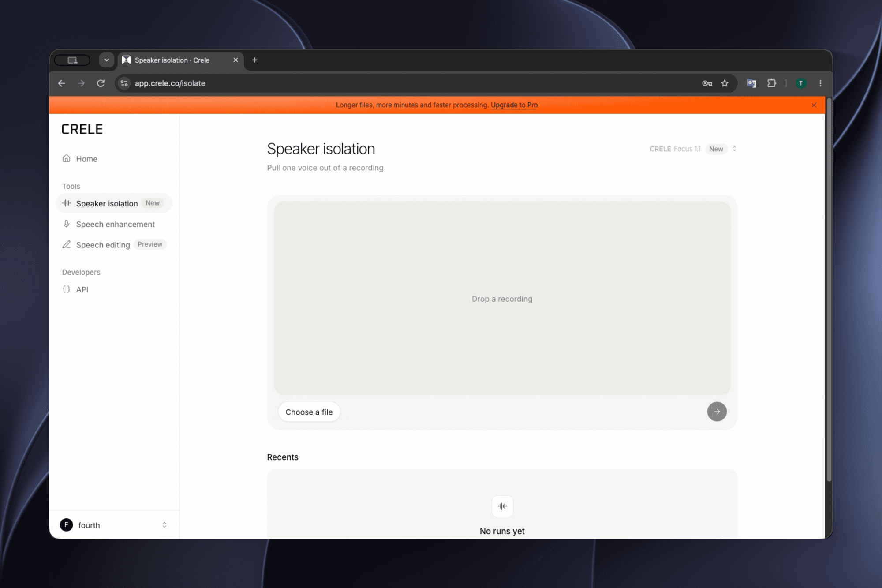Open the tab search dropdown

click(x=106, y=60)
